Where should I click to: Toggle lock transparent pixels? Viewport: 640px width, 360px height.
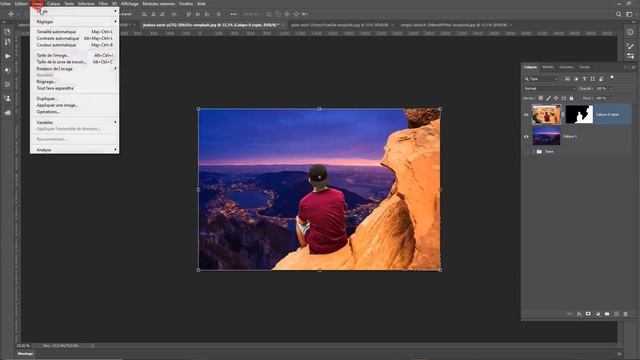pos(541,98)
